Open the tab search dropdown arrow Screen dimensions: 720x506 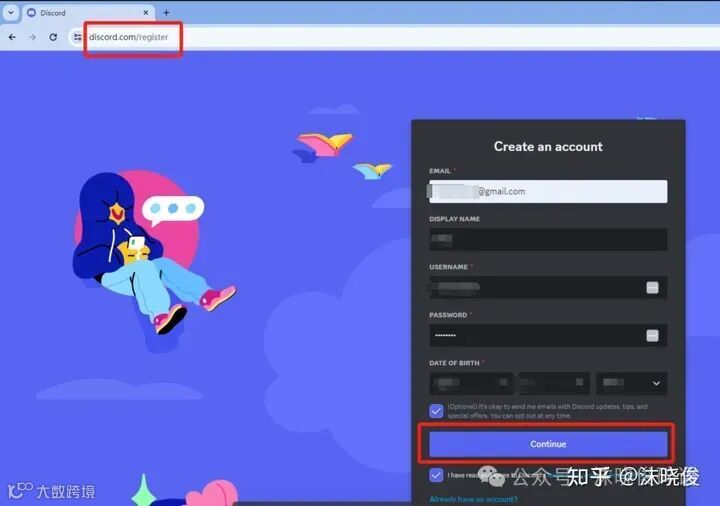coord(11,13)
